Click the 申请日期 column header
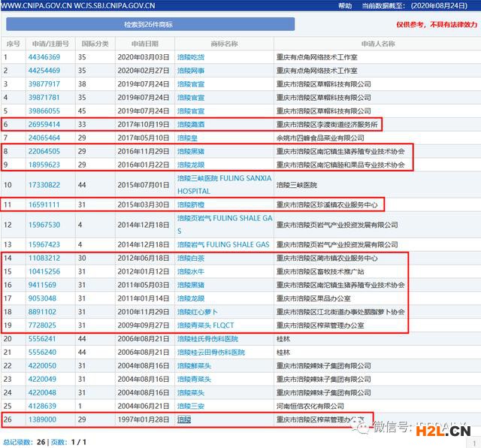 click(145, 44)
